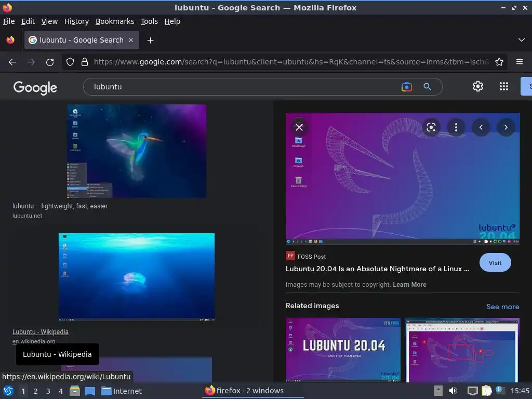List all tabs dropdown arrow
Screen dimensions: 532x399
click(x=522, y=40)
